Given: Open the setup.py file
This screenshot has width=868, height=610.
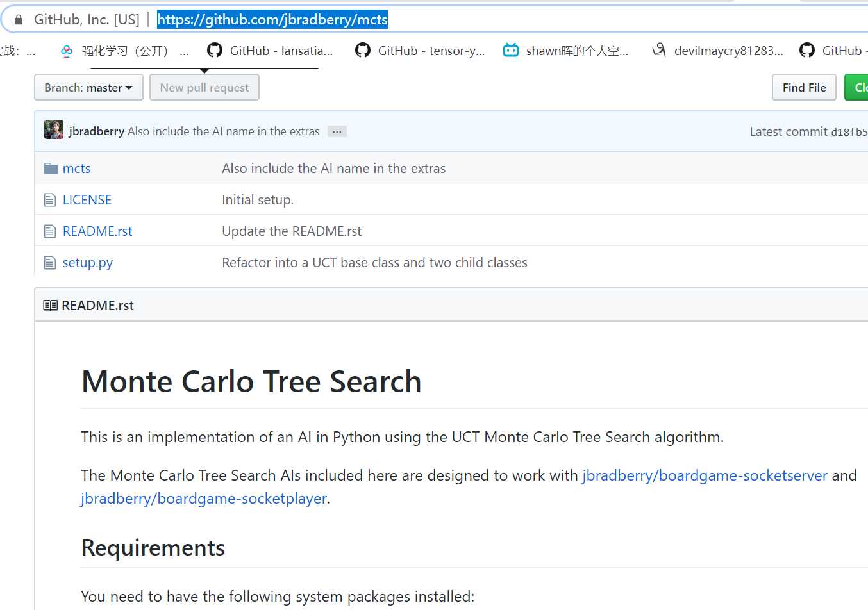Looking at the screenshot, I should (88, 263).
